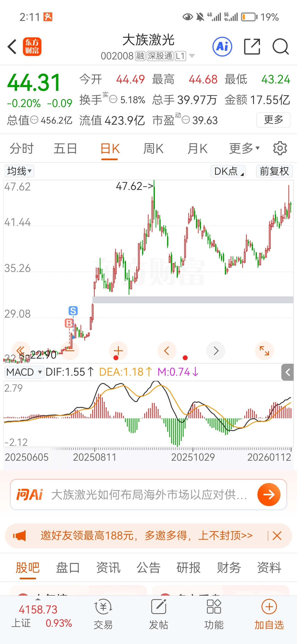Tap the 问Ai question input field

148,495
